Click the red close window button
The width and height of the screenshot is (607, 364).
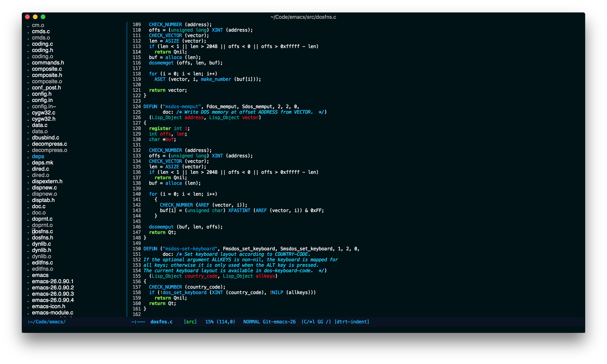tap(28, 17)
